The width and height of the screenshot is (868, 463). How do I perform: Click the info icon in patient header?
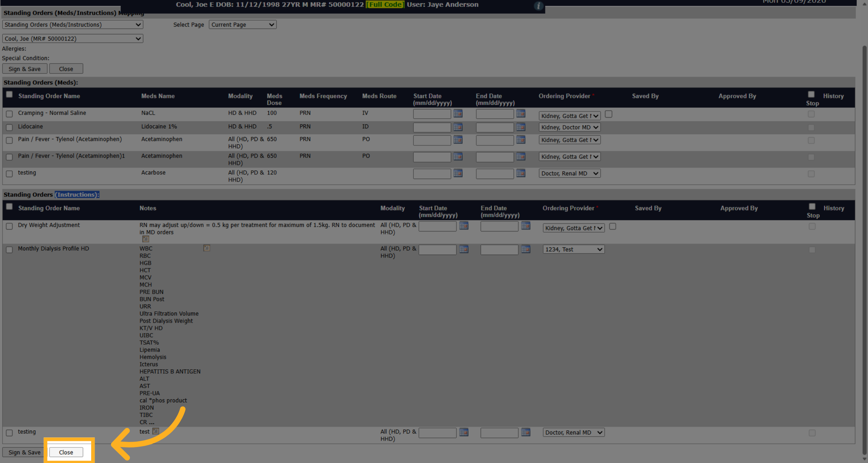pyautogui.click(x=539, y=6)
